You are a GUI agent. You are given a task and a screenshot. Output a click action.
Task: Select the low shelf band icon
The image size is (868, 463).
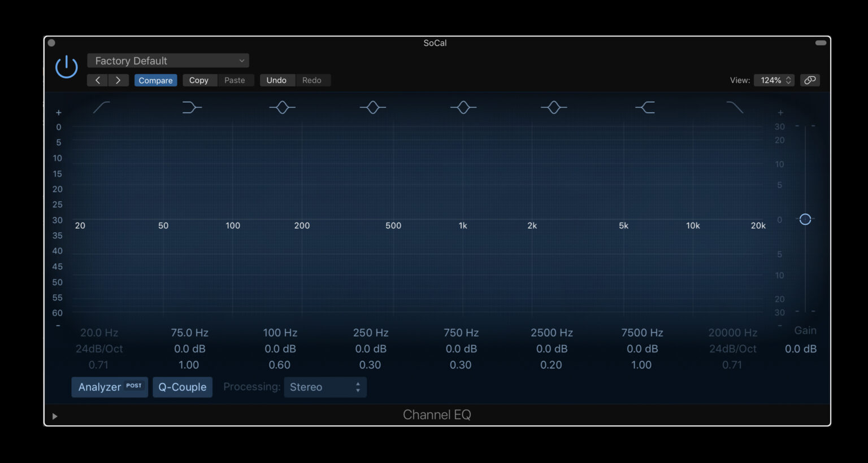(x=192, y=107)
